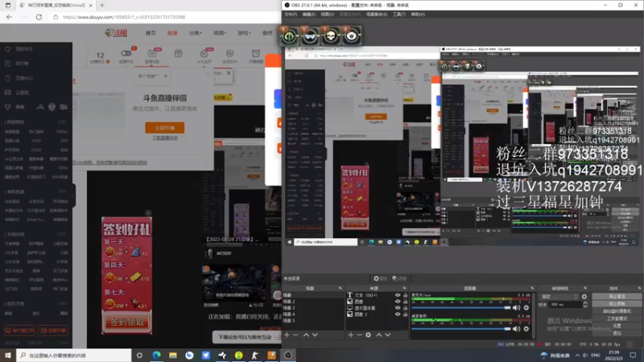Screen dimensions: 644x362
Task: Click the stop recording button in OBS controls
Action: point(617,304)
